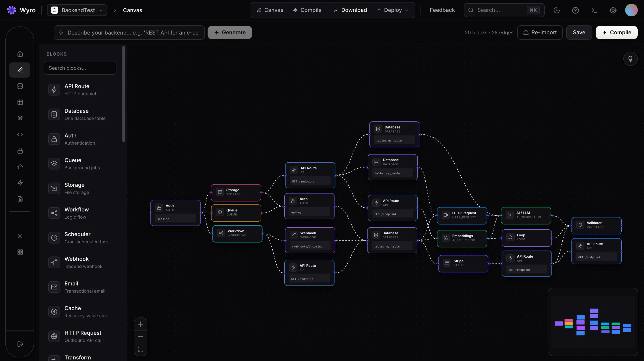
Task: Click the lightbulb hints button on canvas
Action: click(630, 59)
